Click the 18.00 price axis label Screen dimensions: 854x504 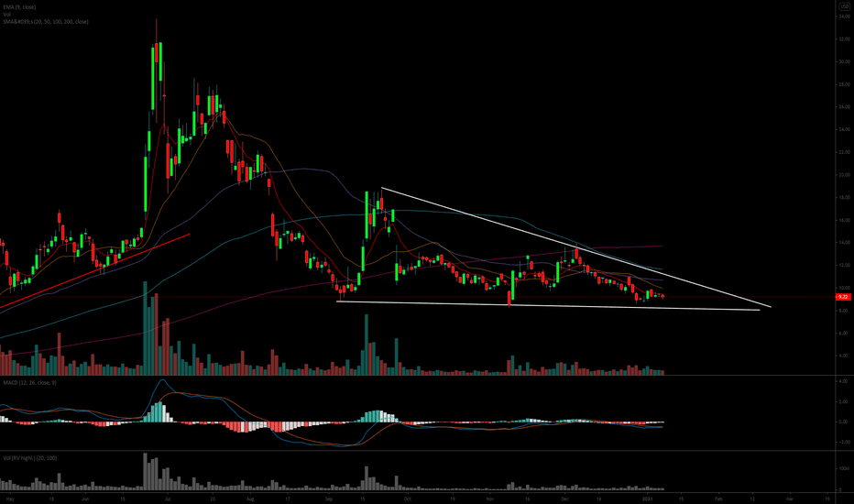coord(844,197)
